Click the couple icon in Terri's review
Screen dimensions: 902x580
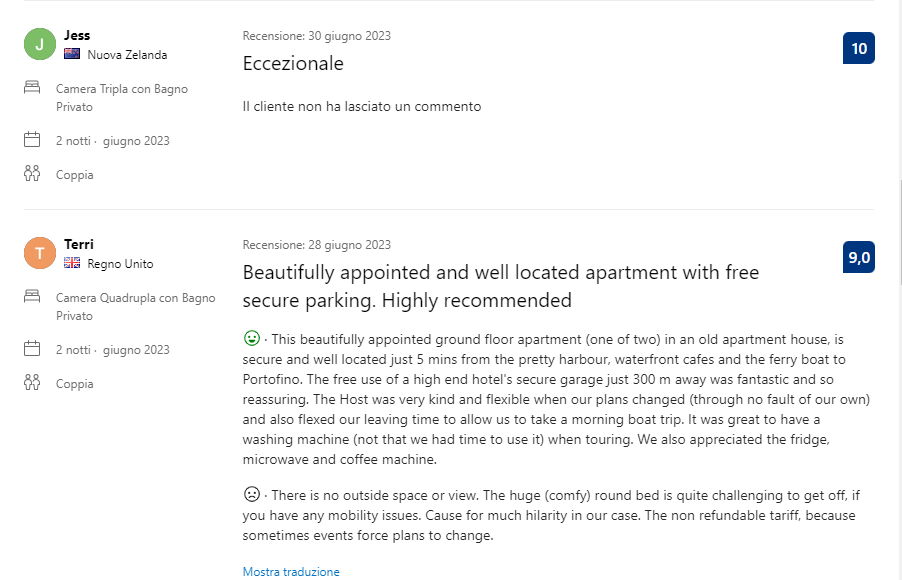(x=32, y=382)
